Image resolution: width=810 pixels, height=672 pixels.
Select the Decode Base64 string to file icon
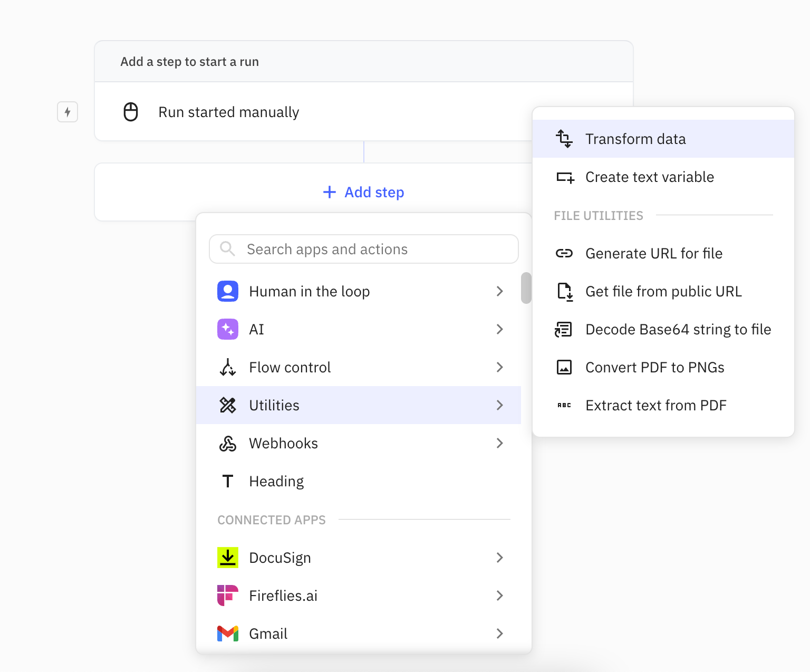pyautogui.click(x=564, y=329)
